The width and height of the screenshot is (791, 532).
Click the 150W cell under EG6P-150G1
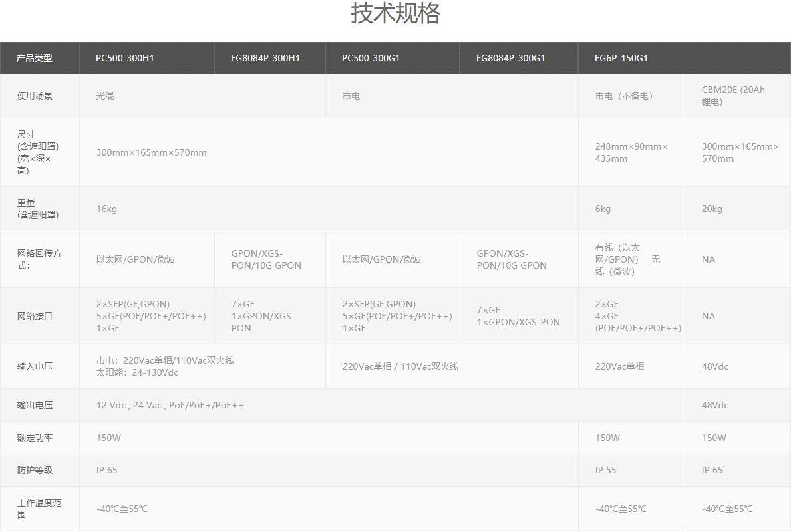631,438
